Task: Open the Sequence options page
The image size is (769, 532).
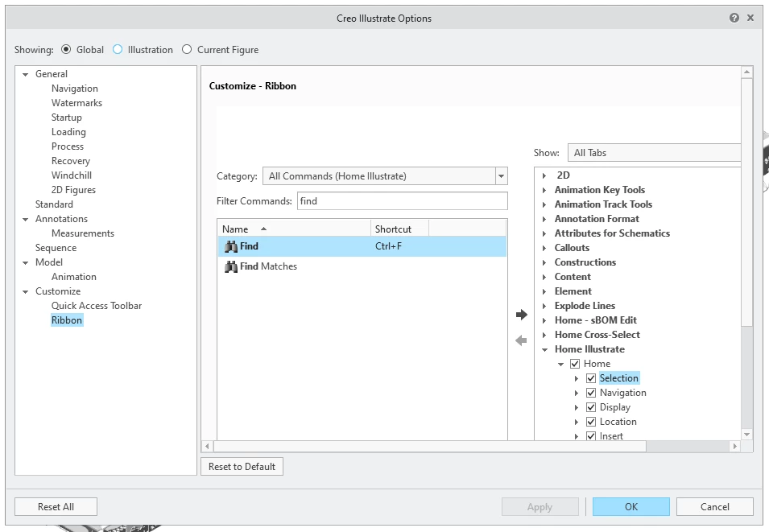Action: (x=56, y=248)
